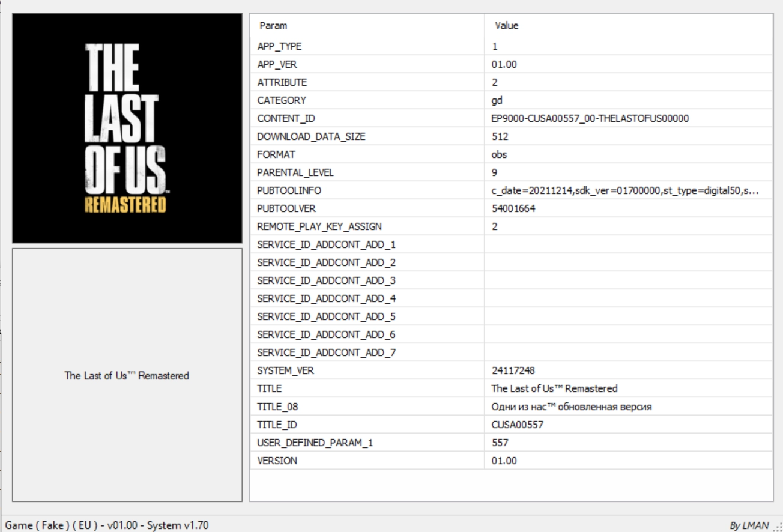Click the window resize grip in status bar

tap(777, 527)
